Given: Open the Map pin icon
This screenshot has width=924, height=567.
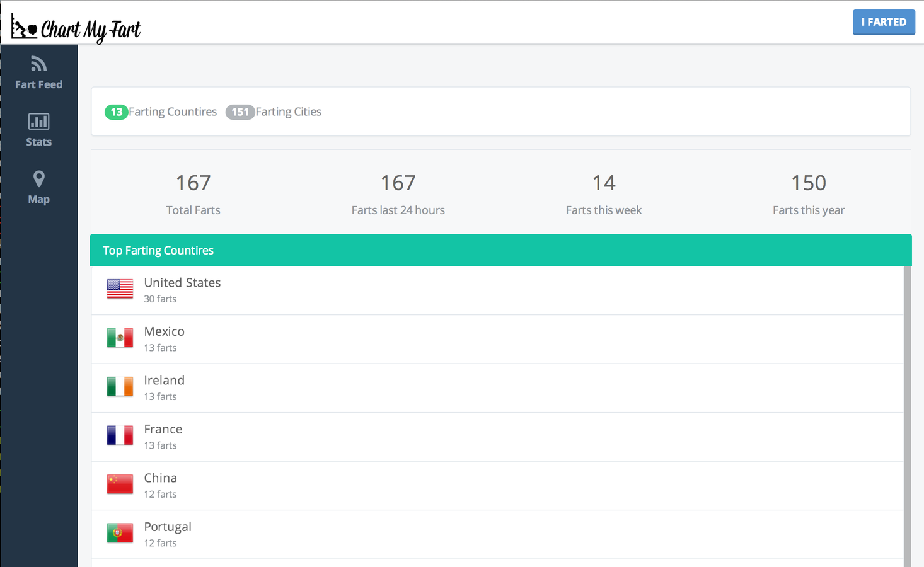Looking at the screenshot, I should click(38, 179).
